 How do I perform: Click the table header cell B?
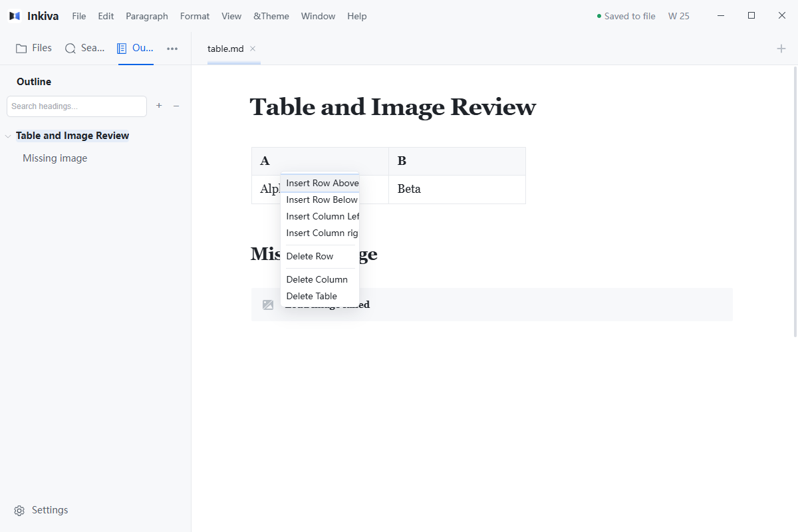tap(457, 161)
